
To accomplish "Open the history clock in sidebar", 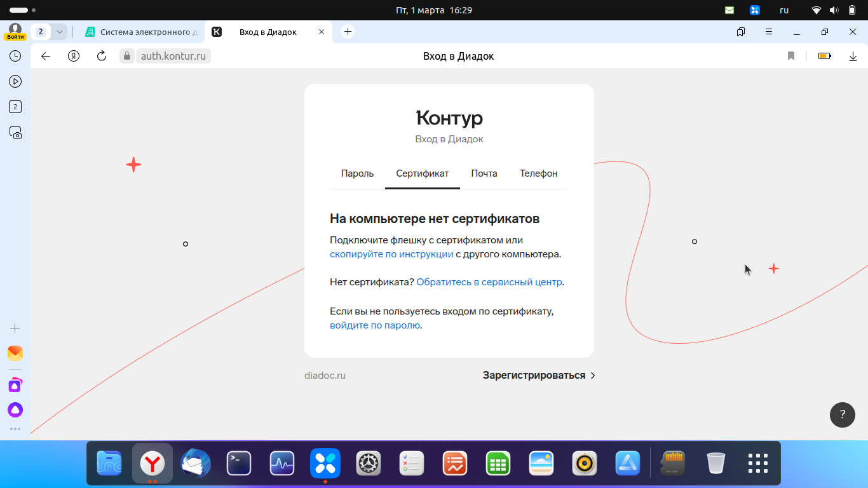I will click(15, 56).
